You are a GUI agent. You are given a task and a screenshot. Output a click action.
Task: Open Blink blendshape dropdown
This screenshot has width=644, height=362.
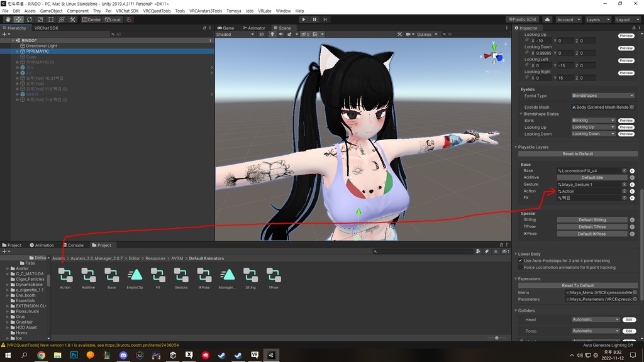[x=593, y=120]
